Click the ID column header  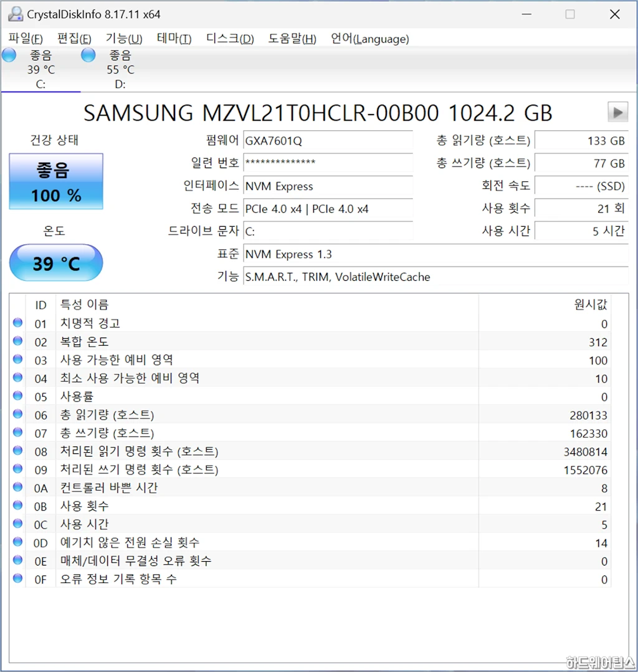click(40, 305)
